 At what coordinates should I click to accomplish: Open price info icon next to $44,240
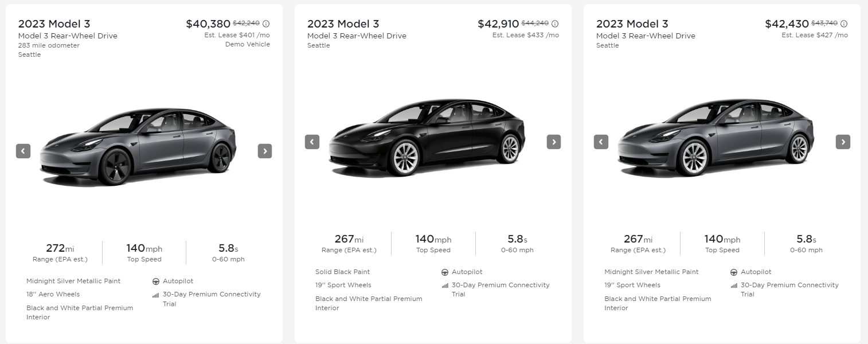coord(555,24)
